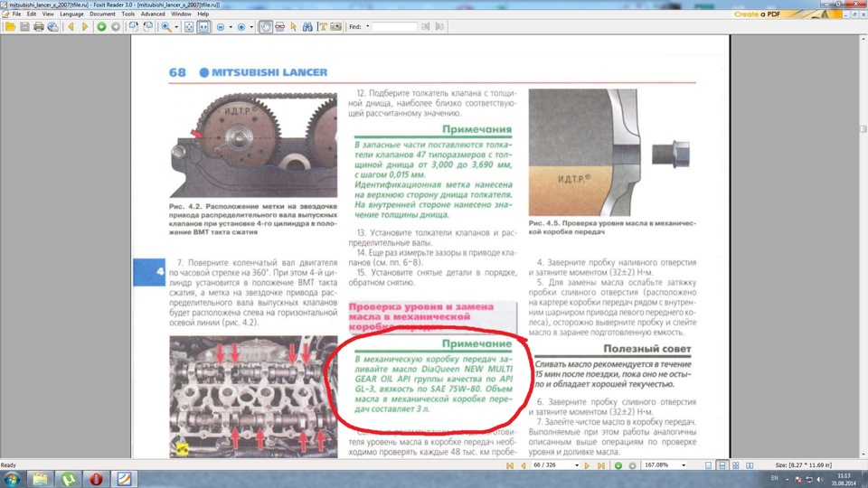This screenshot has height=488, width=868.
Task: Click green Previous View button in status bar
Action: click(x=618, y=465)
